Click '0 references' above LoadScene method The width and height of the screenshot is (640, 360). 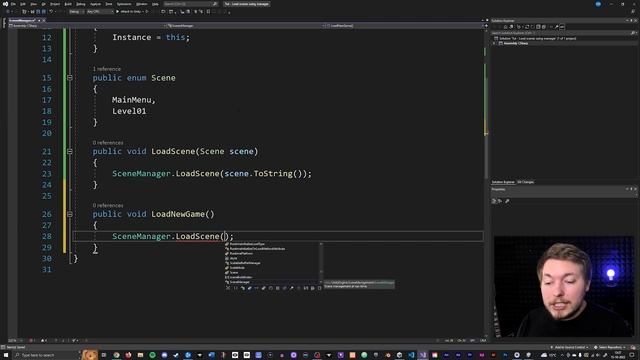tap(108, 142)
